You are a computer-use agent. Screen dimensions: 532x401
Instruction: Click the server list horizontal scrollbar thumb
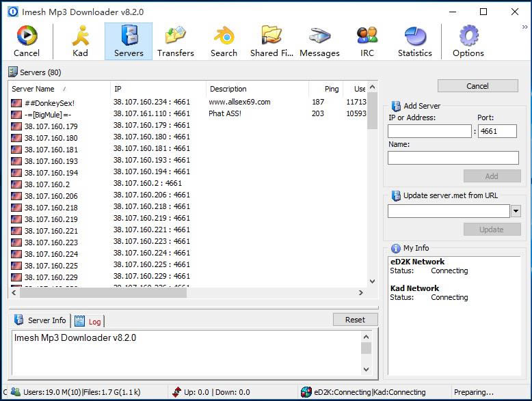[103, 292]
